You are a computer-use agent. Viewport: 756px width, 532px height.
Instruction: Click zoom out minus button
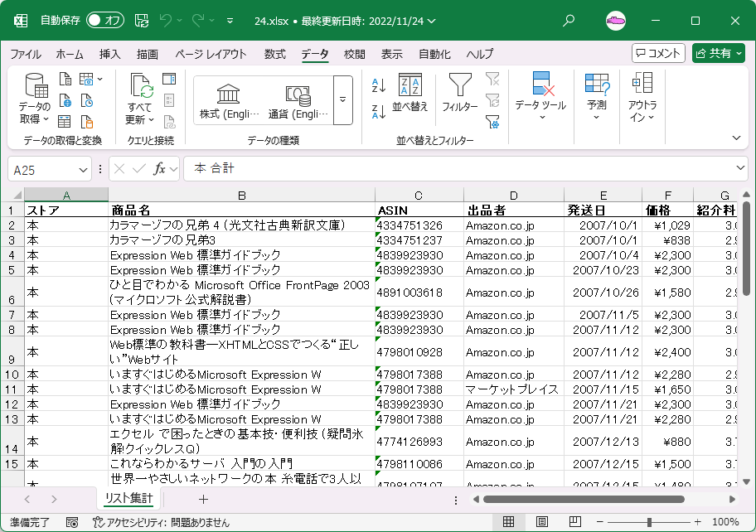tap(600, 522)
